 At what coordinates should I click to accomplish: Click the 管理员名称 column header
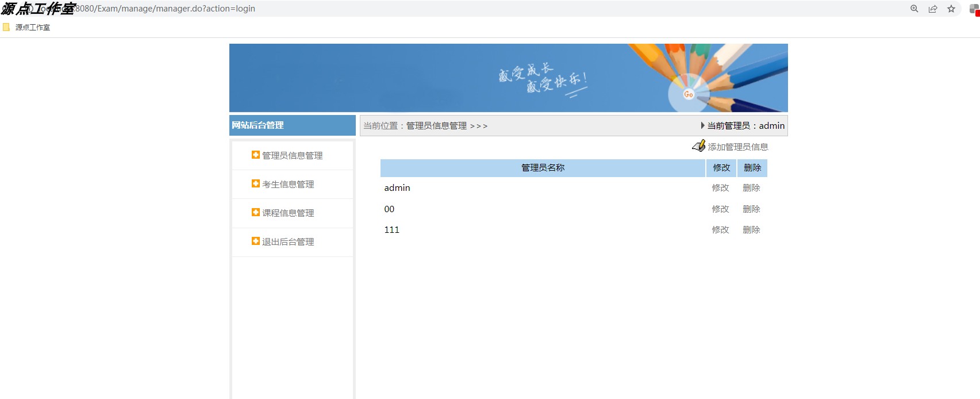tap(543, 168)
